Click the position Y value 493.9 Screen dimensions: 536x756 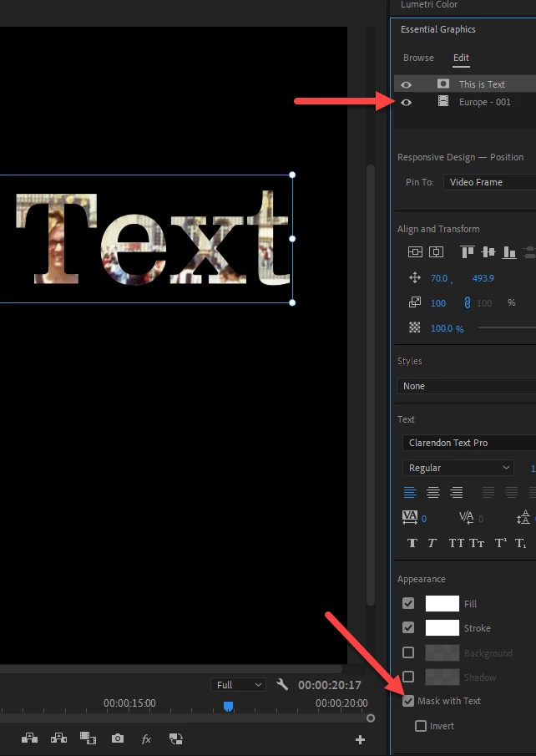tap(483, 278)
